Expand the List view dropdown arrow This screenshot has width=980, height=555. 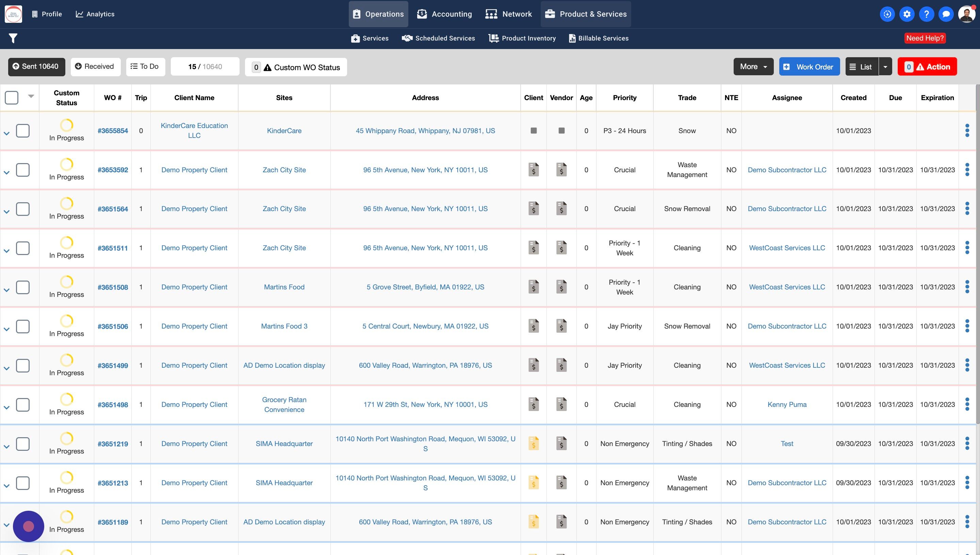click(885, 67)
